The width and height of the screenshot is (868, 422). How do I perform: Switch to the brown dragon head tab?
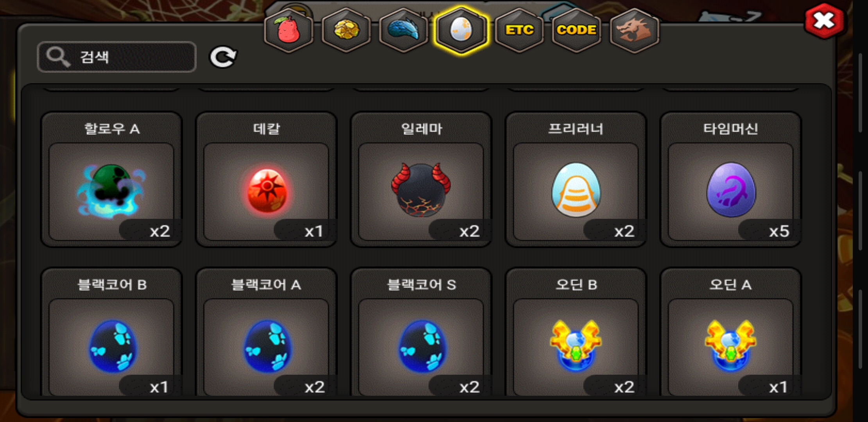click(634, 30)
